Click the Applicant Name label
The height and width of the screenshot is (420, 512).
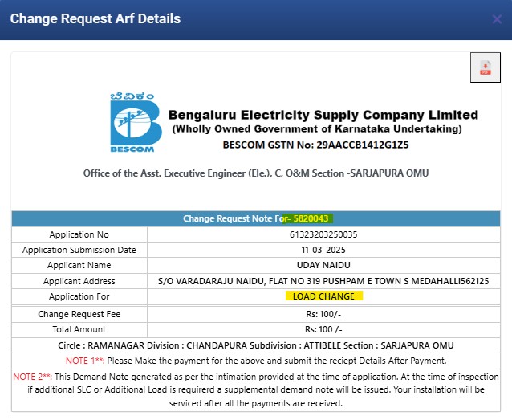(79, 265)
